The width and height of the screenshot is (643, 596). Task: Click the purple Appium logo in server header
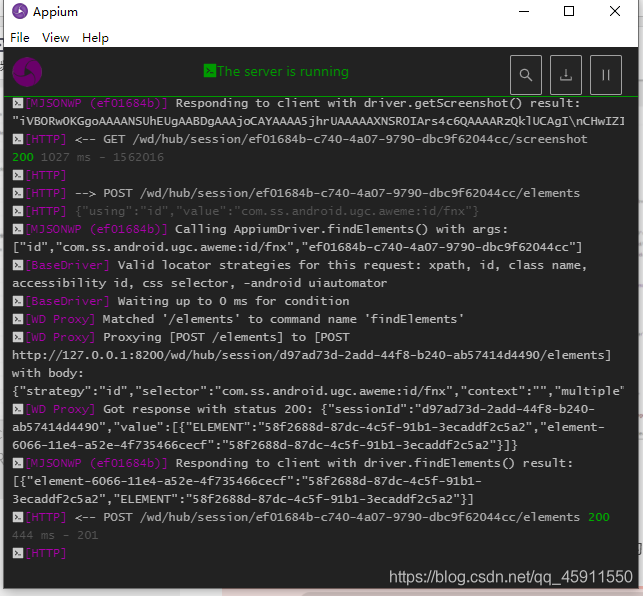(x=27, y=72)
